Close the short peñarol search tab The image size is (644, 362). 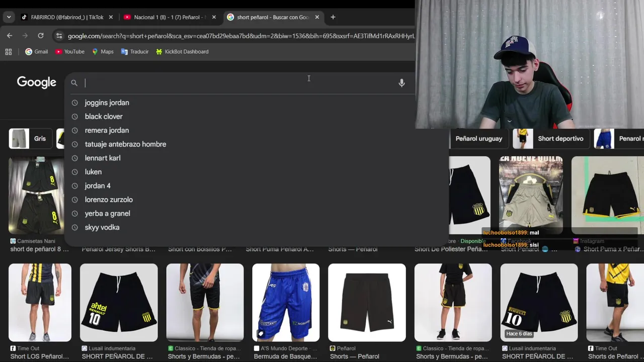[x=317, y=17]
